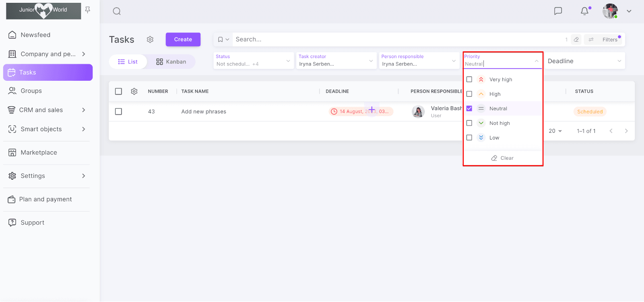Check the Very high priority checkbox

pos(469,80)
